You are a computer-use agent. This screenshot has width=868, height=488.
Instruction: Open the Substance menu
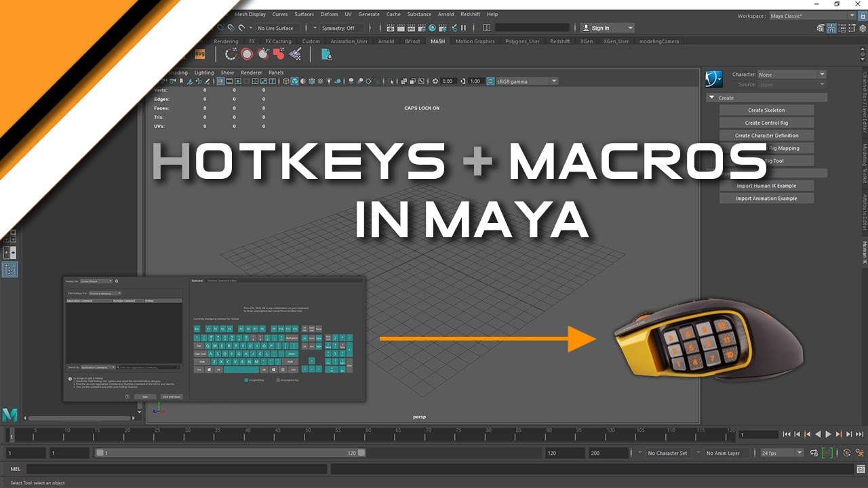point(419,14)
